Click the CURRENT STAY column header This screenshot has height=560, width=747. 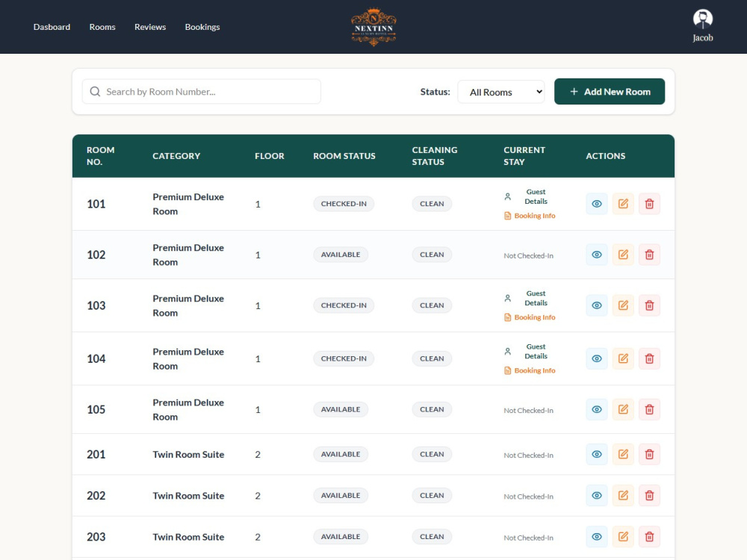click(524, 156)
